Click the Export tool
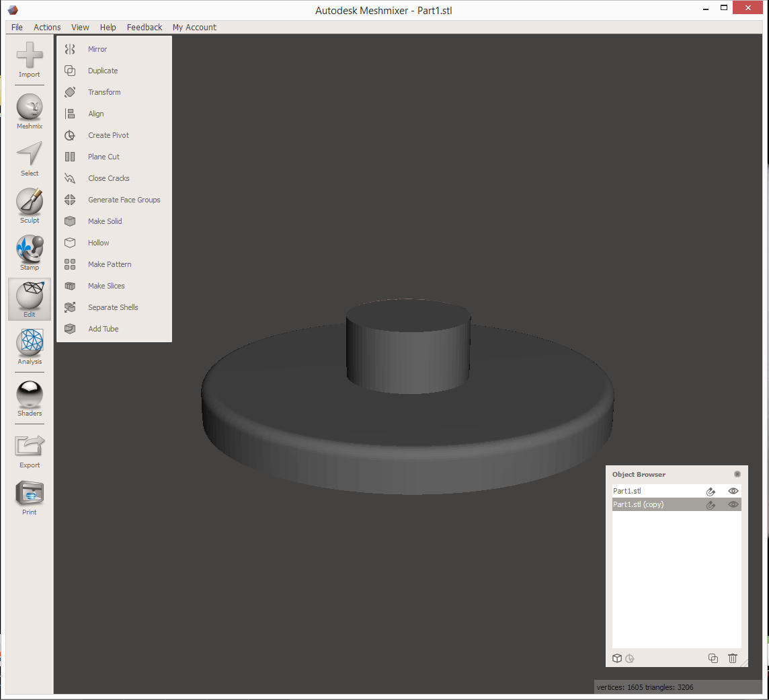This screenshot has width=769, height=700. pos(30,451)
